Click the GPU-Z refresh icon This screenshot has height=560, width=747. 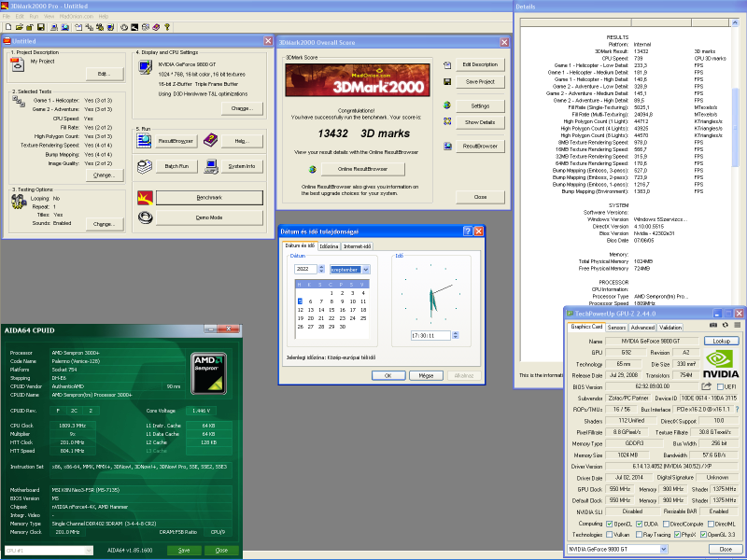(726, 325)
